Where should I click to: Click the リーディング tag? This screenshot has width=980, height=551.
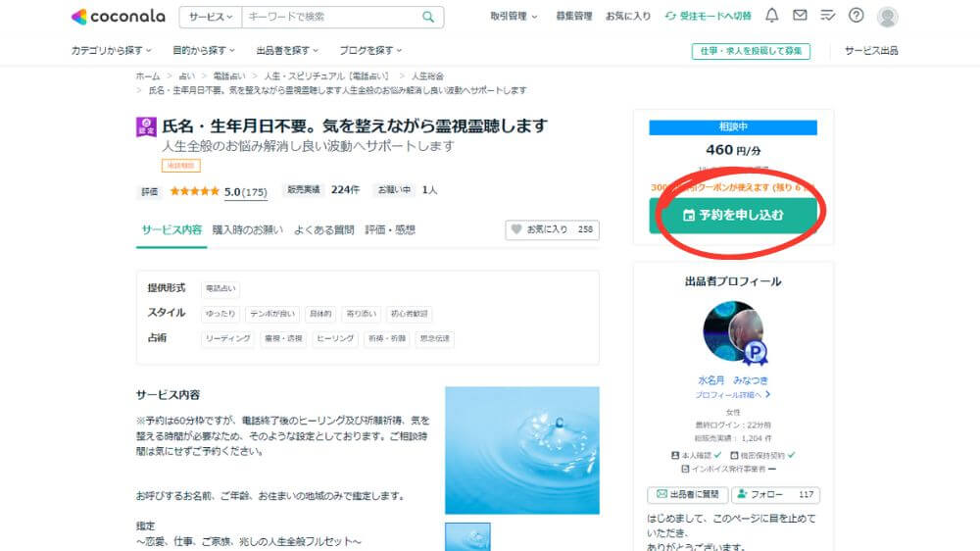click(x=227, y=338)
